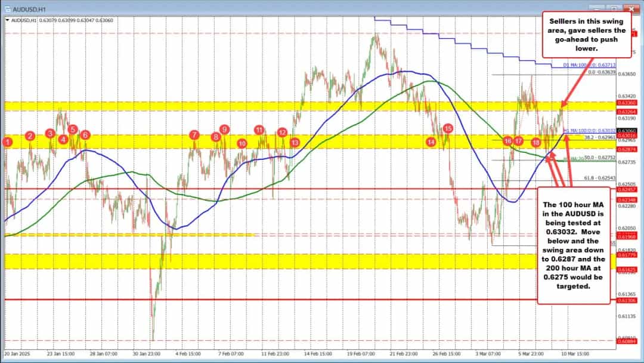Viewport: 644px width, 363px height.
Task: Click marker 7 near the February 4 session
Action: (x=193, y=136)
